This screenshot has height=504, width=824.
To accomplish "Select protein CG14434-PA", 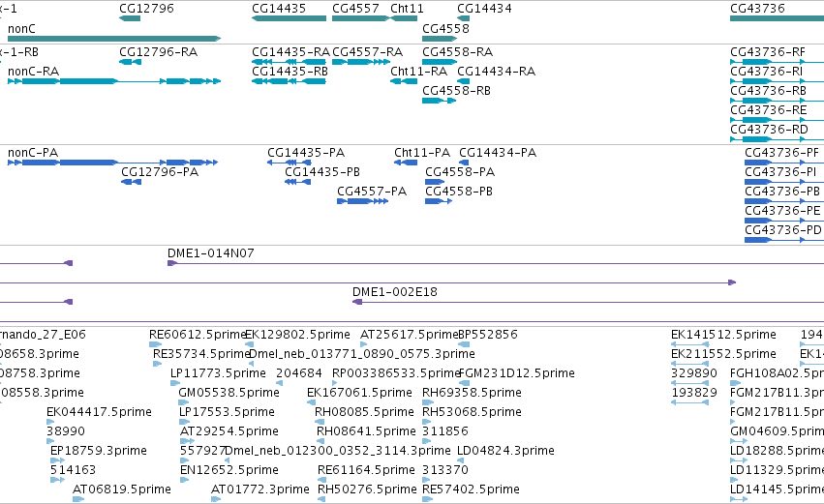I will [x=464, y=163].
